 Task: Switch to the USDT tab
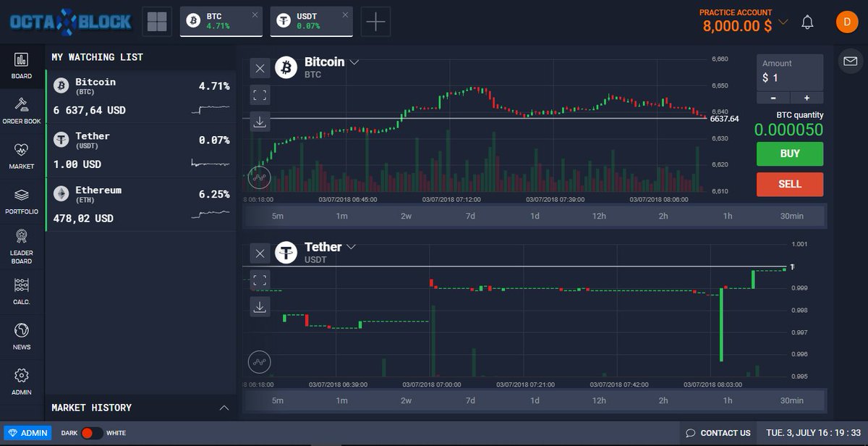(312, 21)
